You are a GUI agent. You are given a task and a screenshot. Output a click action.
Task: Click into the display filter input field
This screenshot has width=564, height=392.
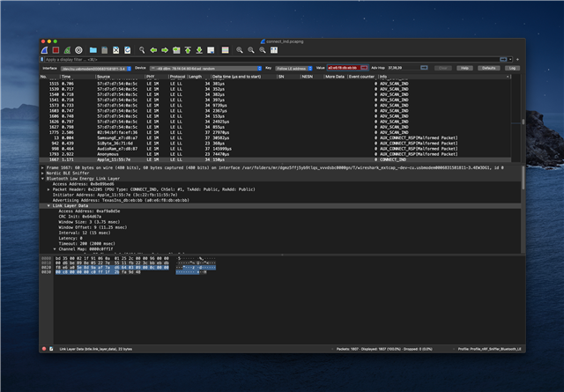click(270, 59)
